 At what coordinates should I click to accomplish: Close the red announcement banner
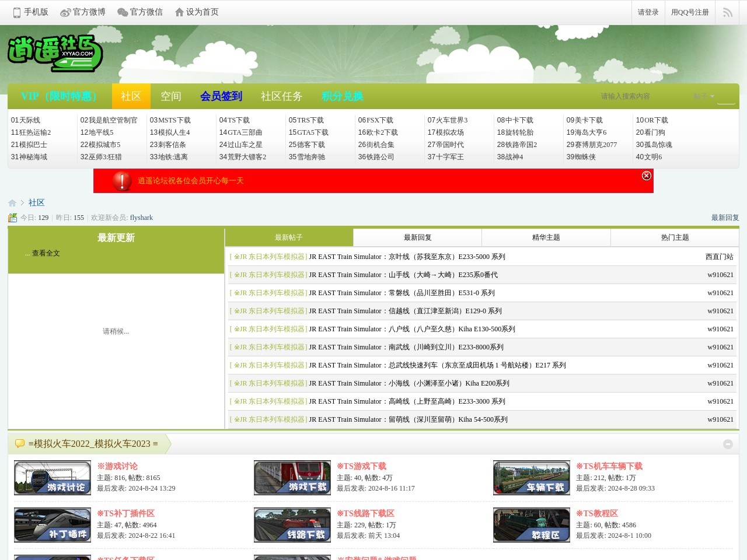point(646,176)
